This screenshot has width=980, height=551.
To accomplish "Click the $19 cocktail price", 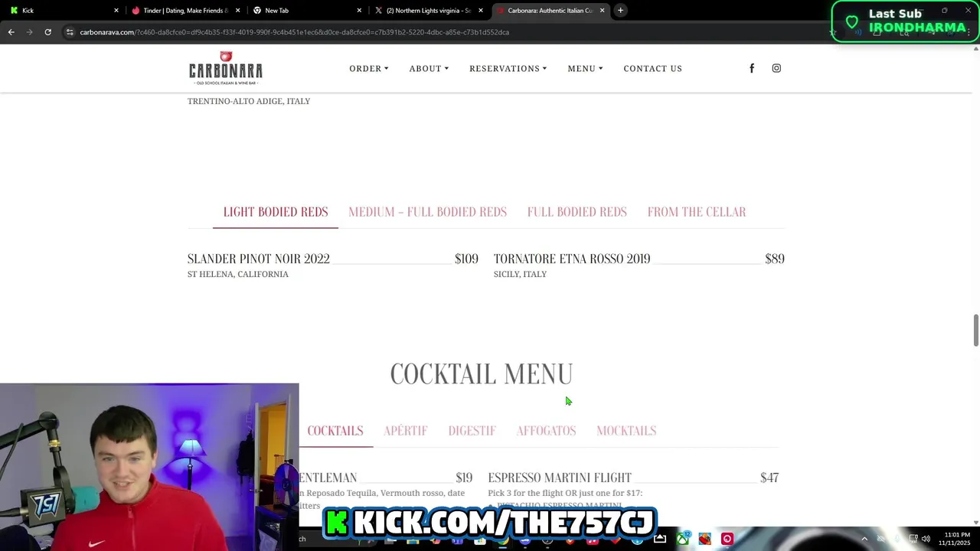I will (464, 478).
